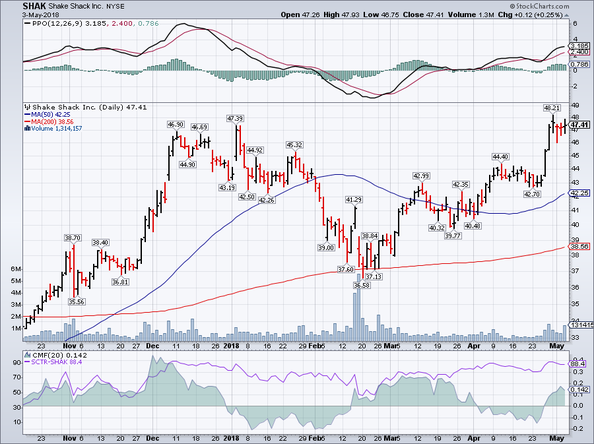The width and height of the screenshot is (594, 444).
Task: Click the 43.19 low price label
Action: [227, 187]
